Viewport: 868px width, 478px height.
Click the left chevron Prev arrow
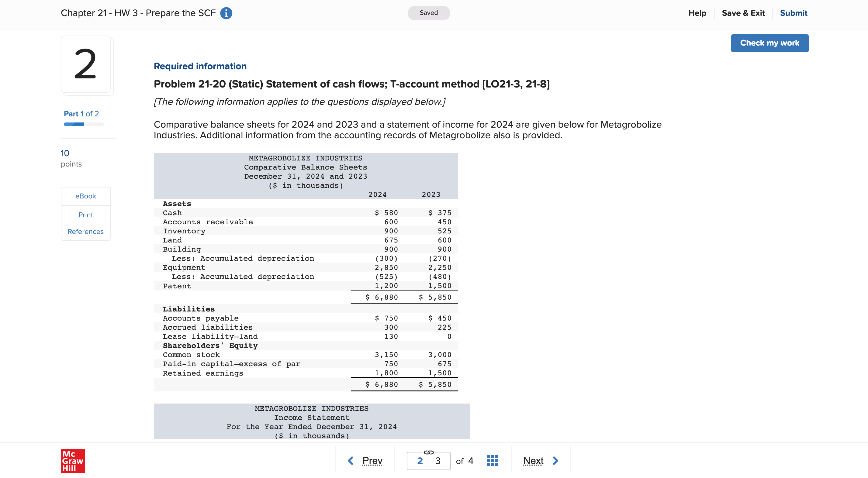(x=351, y=460)
